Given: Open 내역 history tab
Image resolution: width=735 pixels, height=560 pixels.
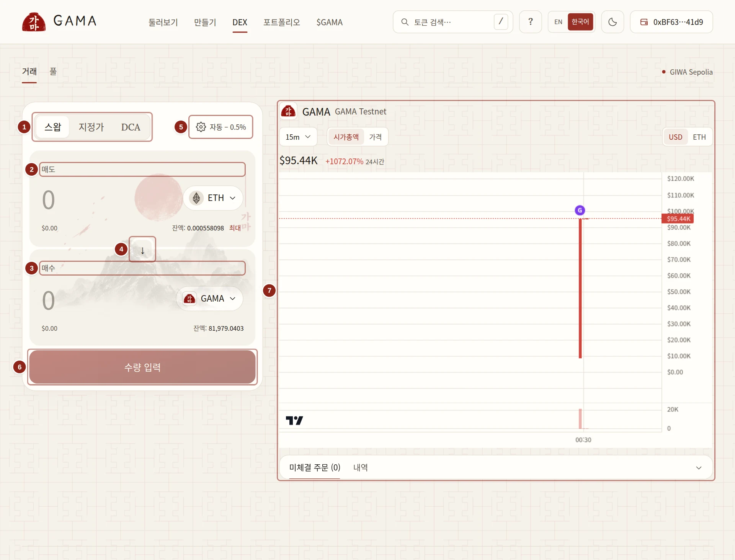Looking at the screenshot, I should [361, 467].
